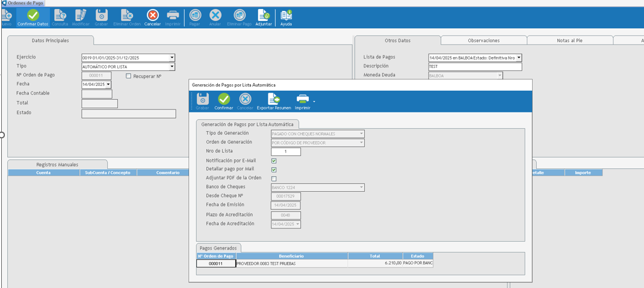Click the Grabar icon in main toolbar

tap(101, 17)
